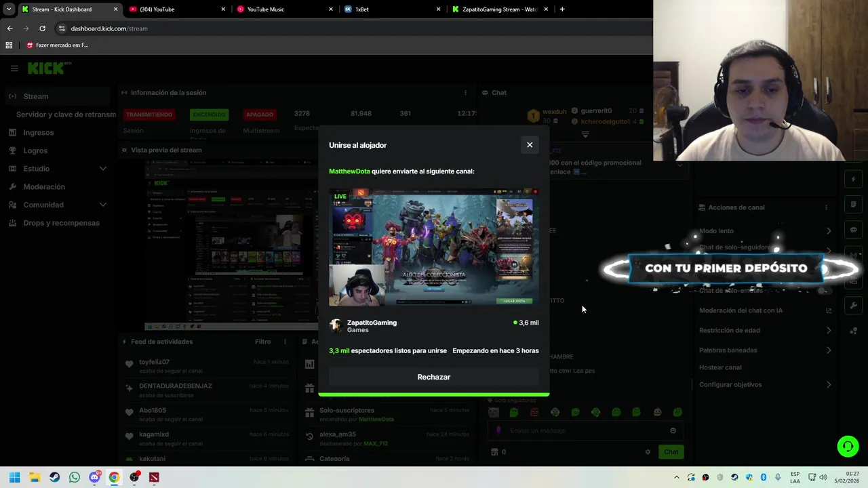Click Hostear canal action
This screenshot has height=488, width=868.
click(x=720, y=367)
